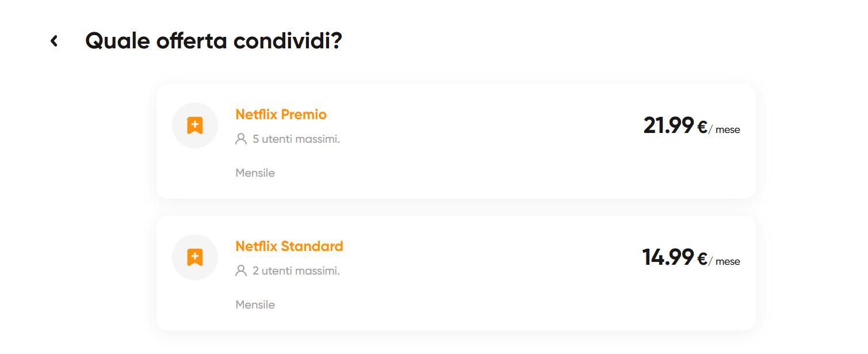
Task: Go back using the left chevron arrow
Action: [54, 41]
